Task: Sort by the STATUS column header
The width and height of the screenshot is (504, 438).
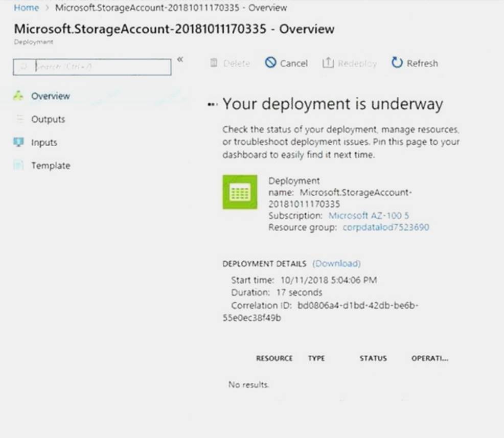Action: pyautogui.click(x=373, y=358)
